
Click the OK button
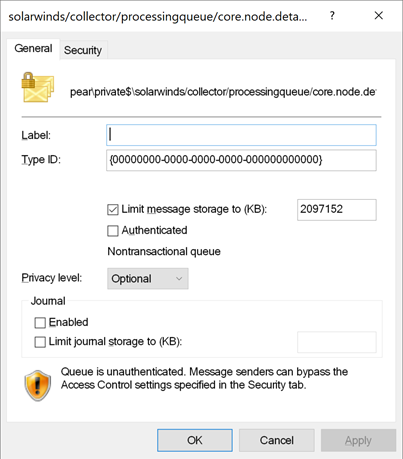pos(195,440)
